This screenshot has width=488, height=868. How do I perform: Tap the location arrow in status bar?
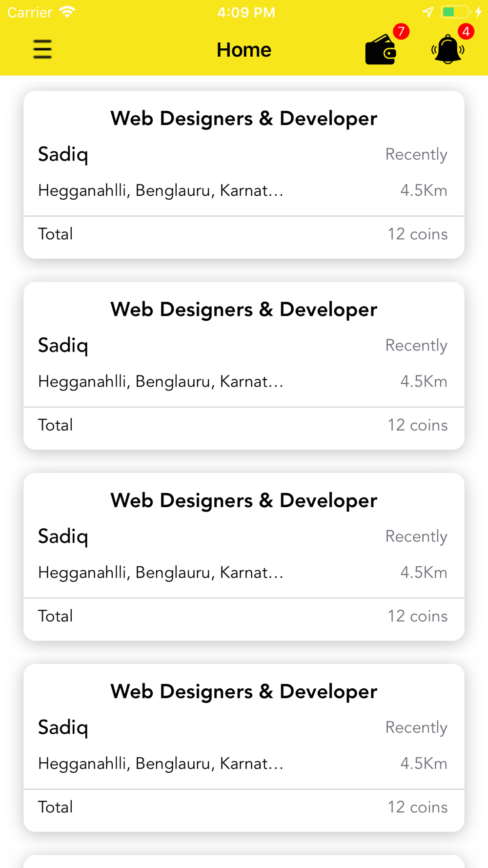tap(428, 12)
